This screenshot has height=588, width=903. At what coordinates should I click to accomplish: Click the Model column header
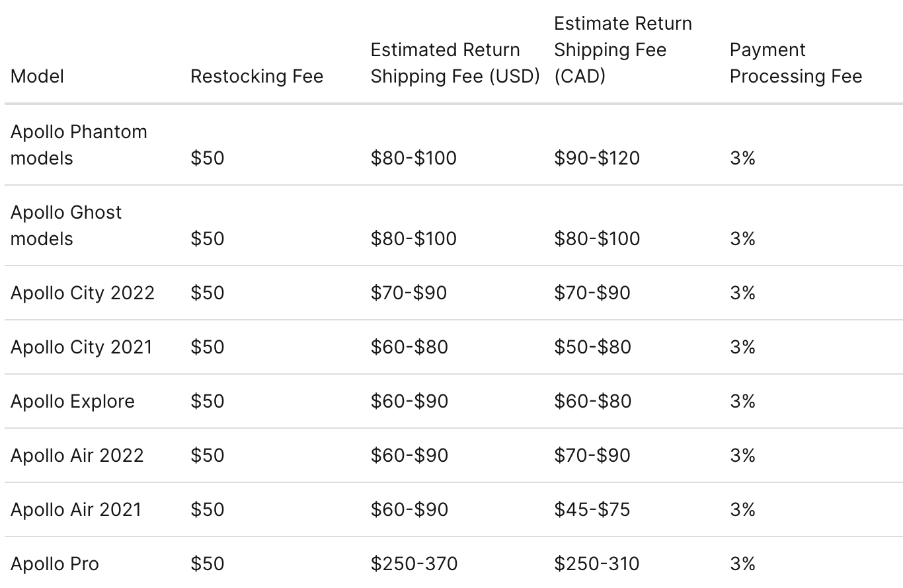point(37,77)
